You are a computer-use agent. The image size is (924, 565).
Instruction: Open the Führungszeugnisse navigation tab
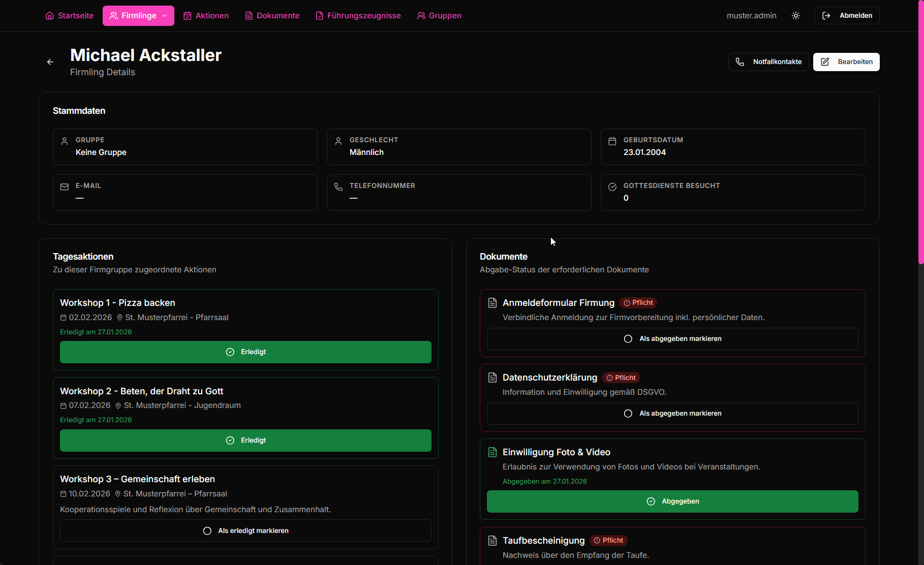(x=358, y=16)
